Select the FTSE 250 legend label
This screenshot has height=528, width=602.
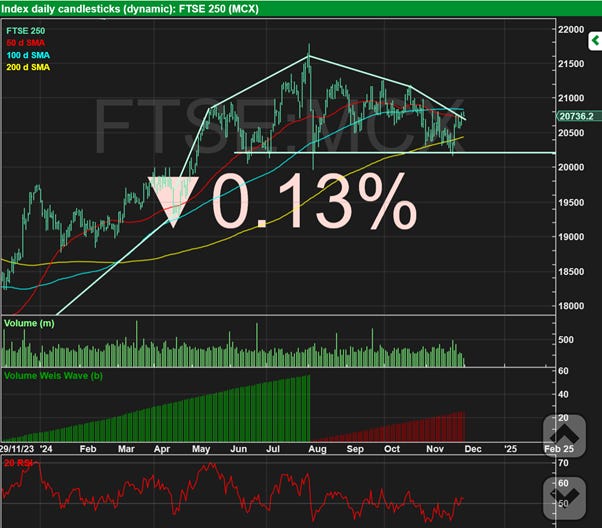[x=25, y=31]
